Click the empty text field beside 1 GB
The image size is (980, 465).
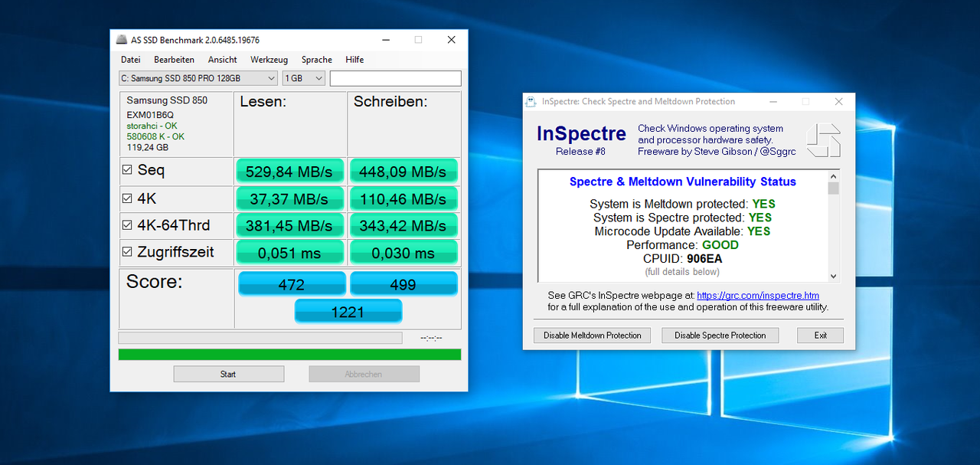[x=395, y=78]
